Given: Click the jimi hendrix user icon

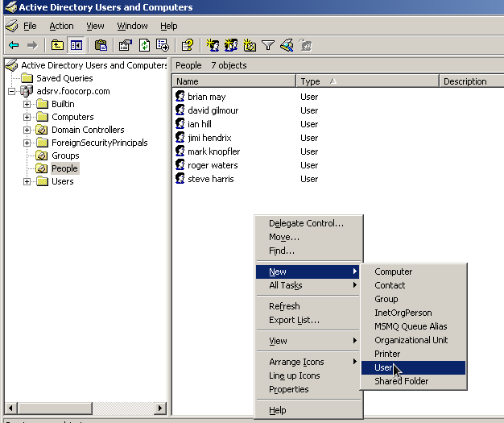Looking at the screenshot, I should [180, 137].
